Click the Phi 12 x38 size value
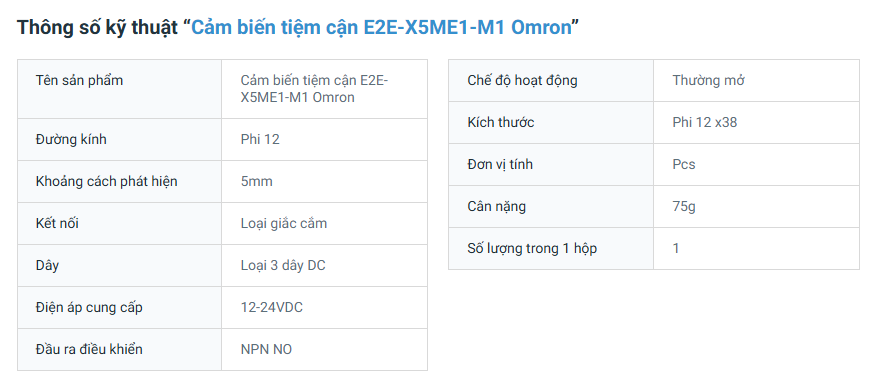Image resolution: width=873 pixels, height=387 pixels. pos(704,123)
